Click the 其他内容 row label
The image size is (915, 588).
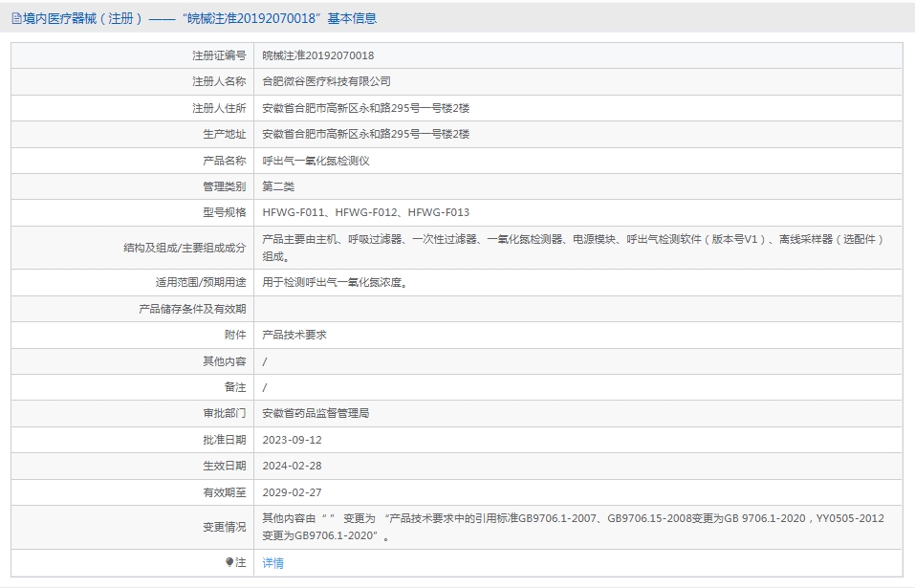point(225,361)
